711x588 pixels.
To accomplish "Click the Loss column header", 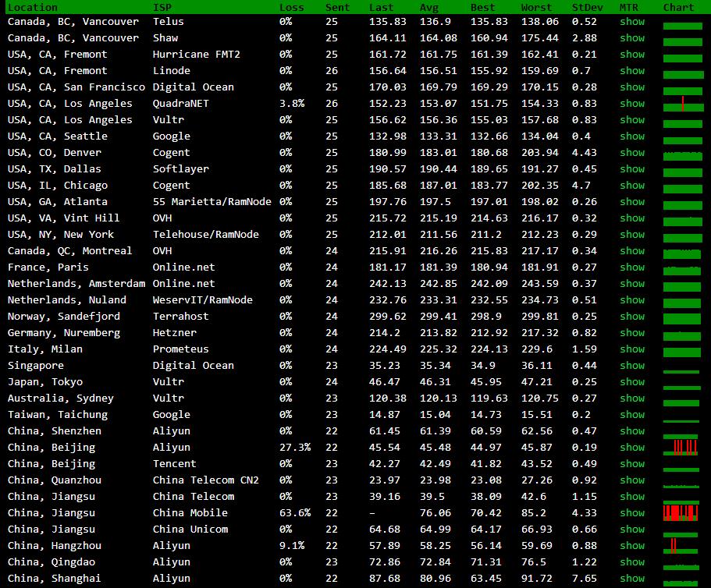I will (x=292, y=7).
